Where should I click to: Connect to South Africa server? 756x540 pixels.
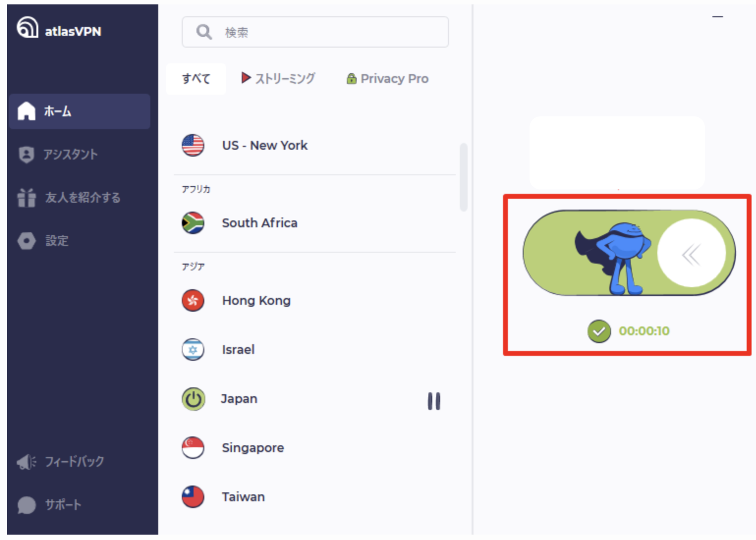tap(315, 223)
